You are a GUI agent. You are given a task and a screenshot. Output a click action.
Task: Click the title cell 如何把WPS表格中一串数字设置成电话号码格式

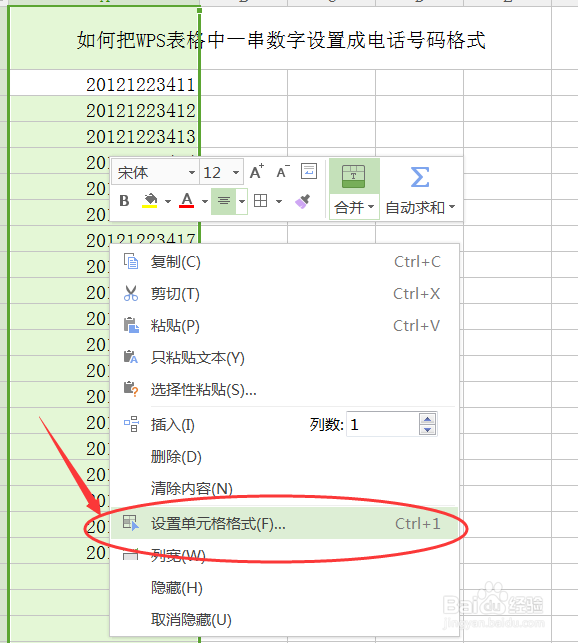point(281,40)
